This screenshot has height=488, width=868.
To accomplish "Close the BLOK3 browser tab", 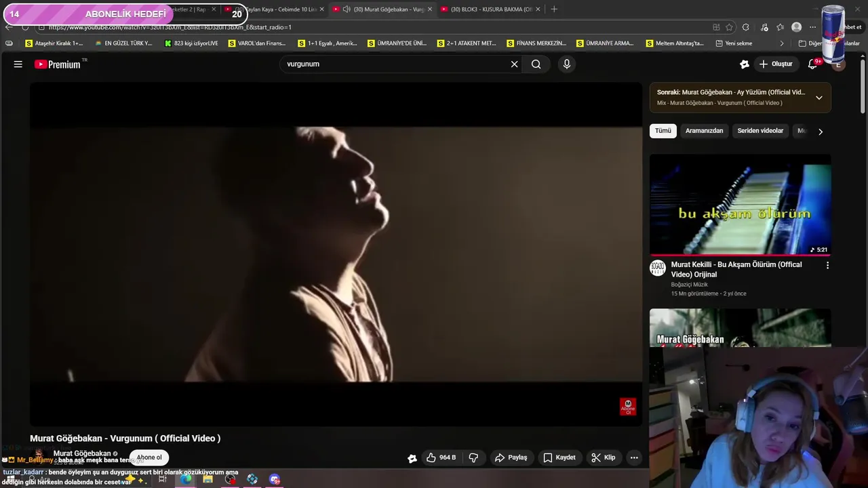I will pyautogui.click(x=538, y=9).
